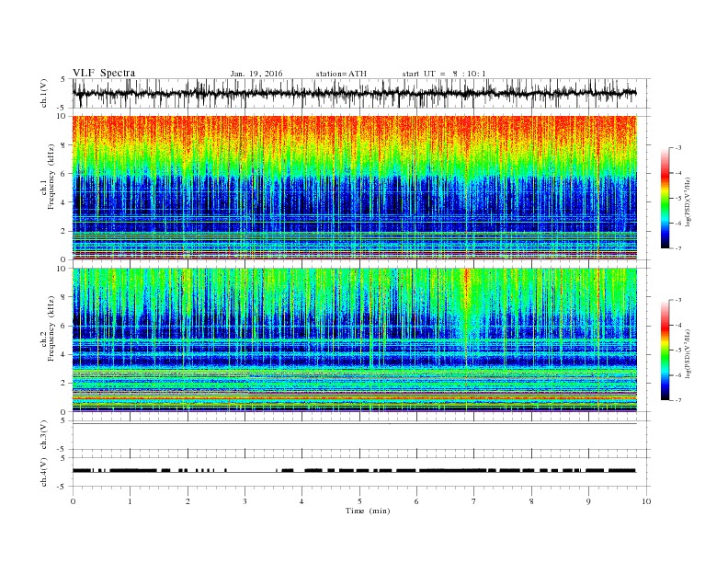This screenshot has width=728, height=563.
Task: Click the "ch.1(V)" waveform axis label
Action: tap(44, 93)
